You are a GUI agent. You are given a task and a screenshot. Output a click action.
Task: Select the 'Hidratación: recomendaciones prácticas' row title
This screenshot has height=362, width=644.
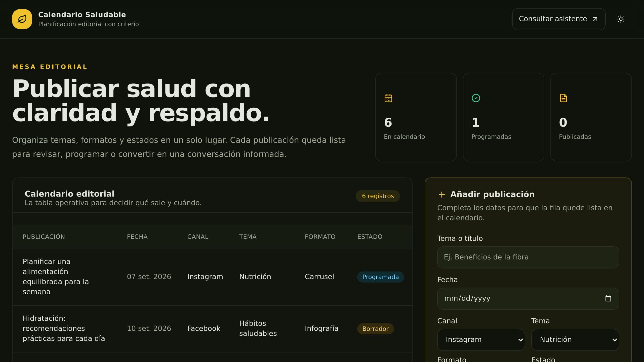point(64,328)
